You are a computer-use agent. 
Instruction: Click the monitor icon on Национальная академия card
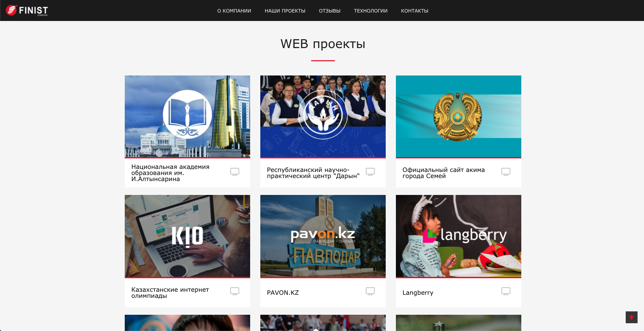[235, 172]
